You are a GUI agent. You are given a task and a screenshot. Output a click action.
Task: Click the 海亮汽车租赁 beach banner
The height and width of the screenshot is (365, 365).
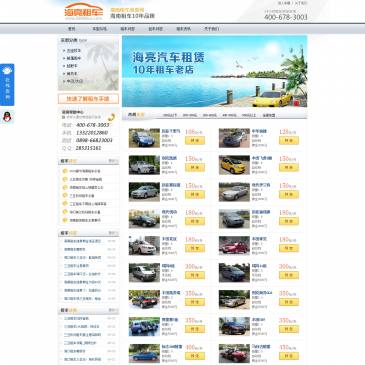[214, 71]
